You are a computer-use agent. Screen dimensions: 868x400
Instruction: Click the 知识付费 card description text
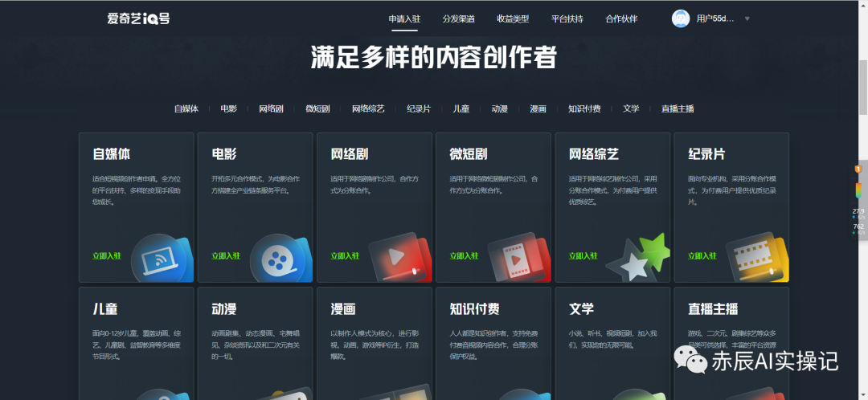493,345
